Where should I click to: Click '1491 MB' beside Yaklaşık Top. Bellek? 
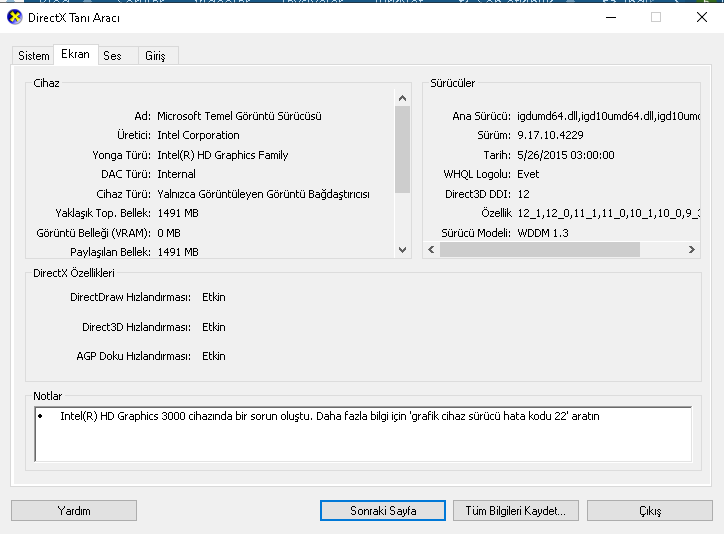pyautogui.click(x=178, y=213)
